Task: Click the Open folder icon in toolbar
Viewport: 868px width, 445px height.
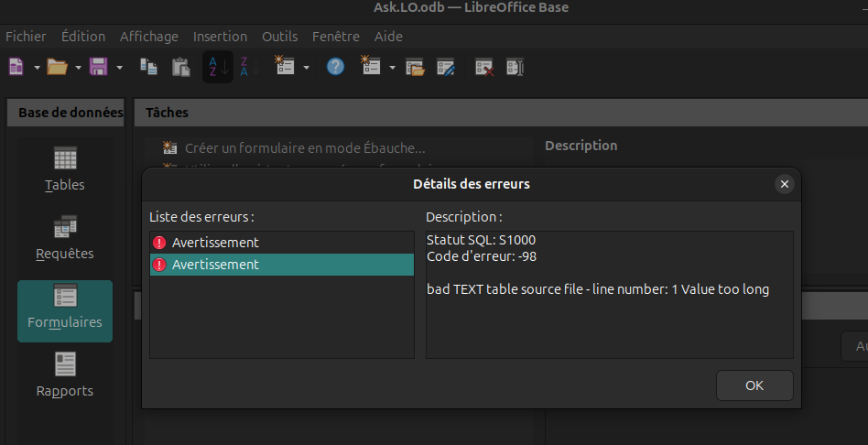Action: tap(57, 67)
